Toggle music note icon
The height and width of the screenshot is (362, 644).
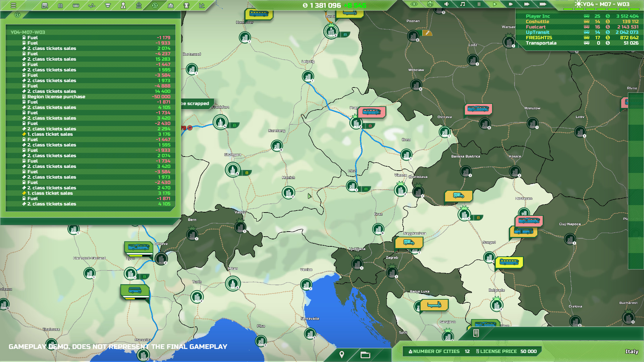463,4
